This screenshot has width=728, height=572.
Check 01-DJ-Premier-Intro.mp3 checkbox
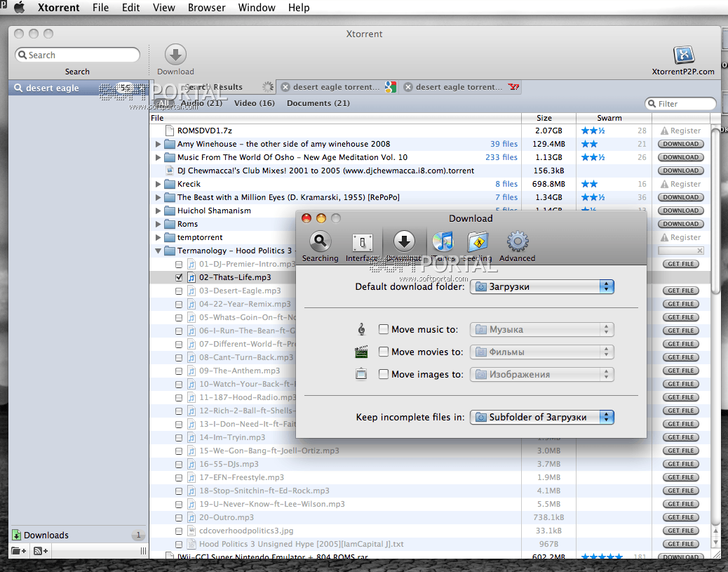coord(179,265)
